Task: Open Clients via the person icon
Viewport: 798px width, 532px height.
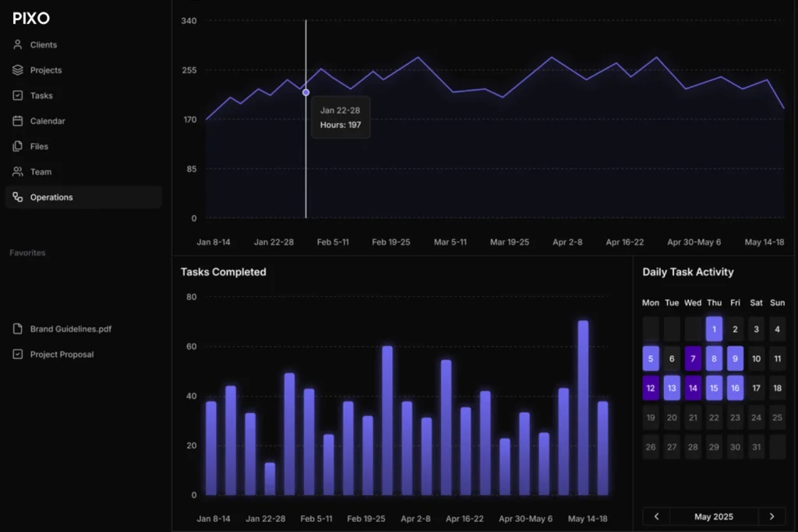Action: [18, 44]
